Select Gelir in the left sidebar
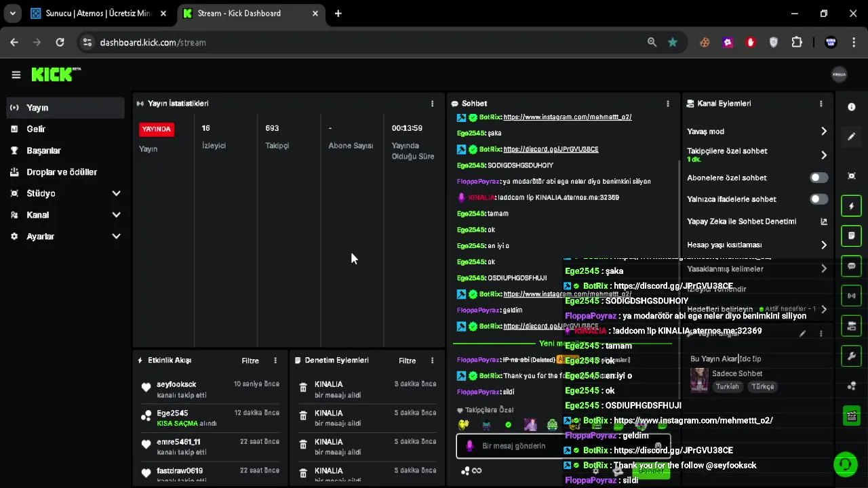This screenshot has width=868, height=488. (x=66, y=129)
